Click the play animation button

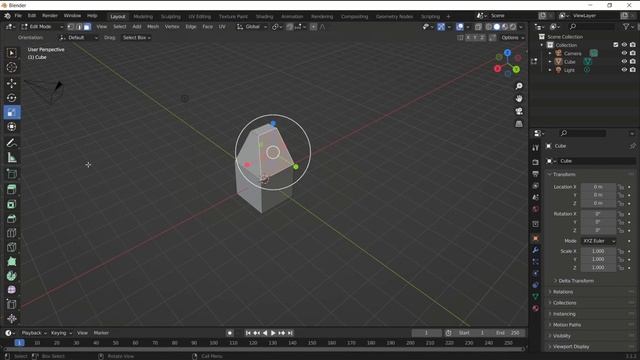tap(273, 333)
